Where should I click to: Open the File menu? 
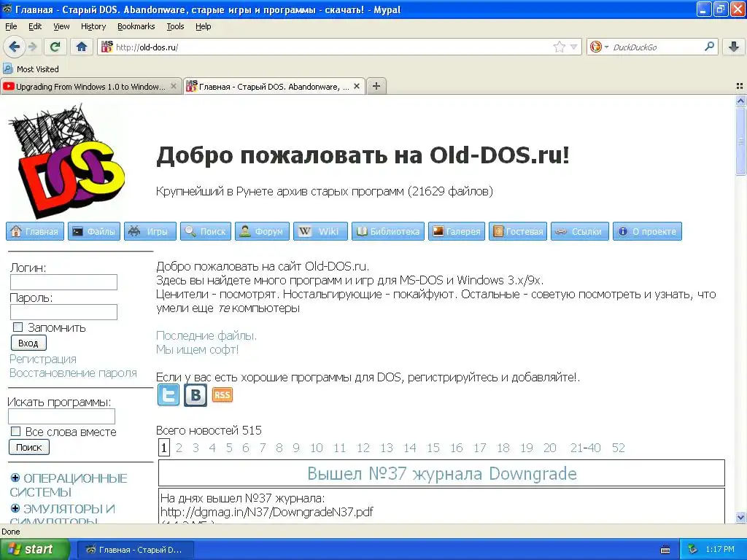(x=11, y=26)
